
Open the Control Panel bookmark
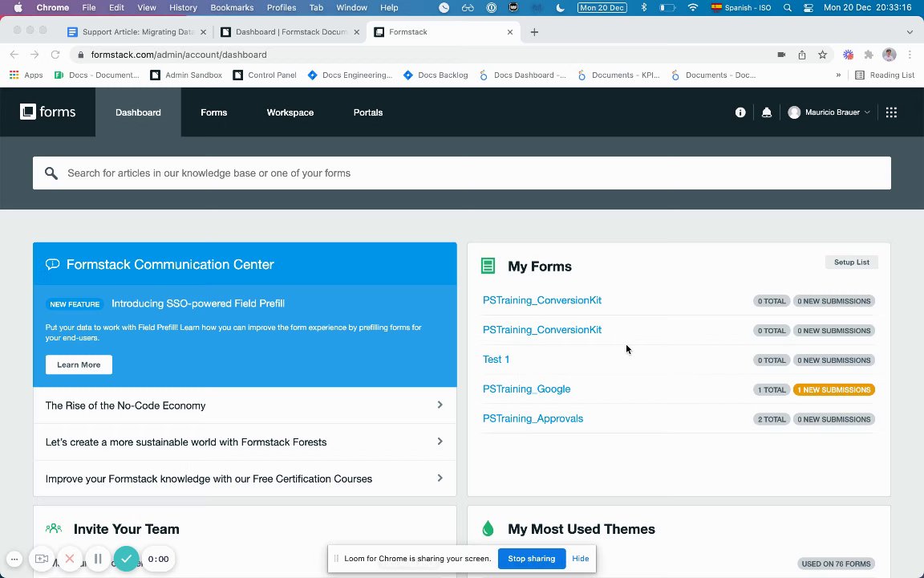(x=265, y=75)
